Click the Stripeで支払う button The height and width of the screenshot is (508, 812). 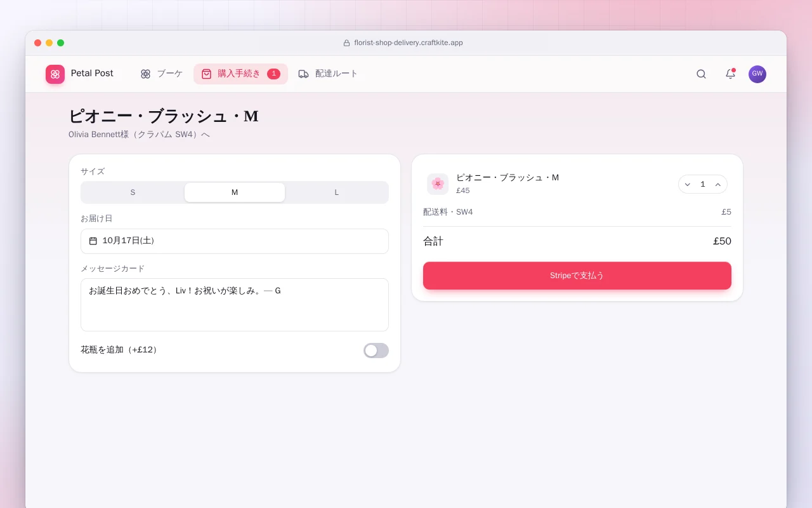pos(577,276)
